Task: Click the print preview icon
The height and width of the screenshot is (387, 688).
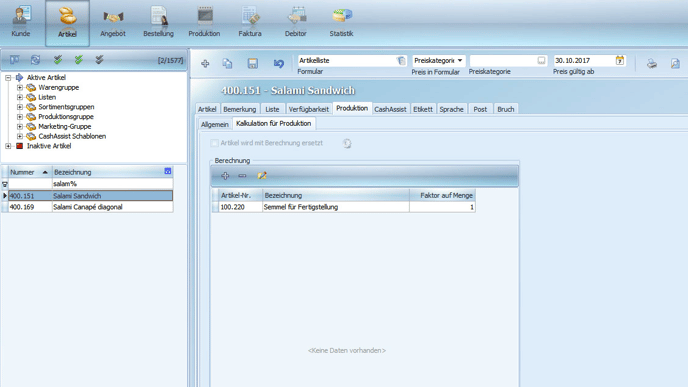Action: coord(675,64)
